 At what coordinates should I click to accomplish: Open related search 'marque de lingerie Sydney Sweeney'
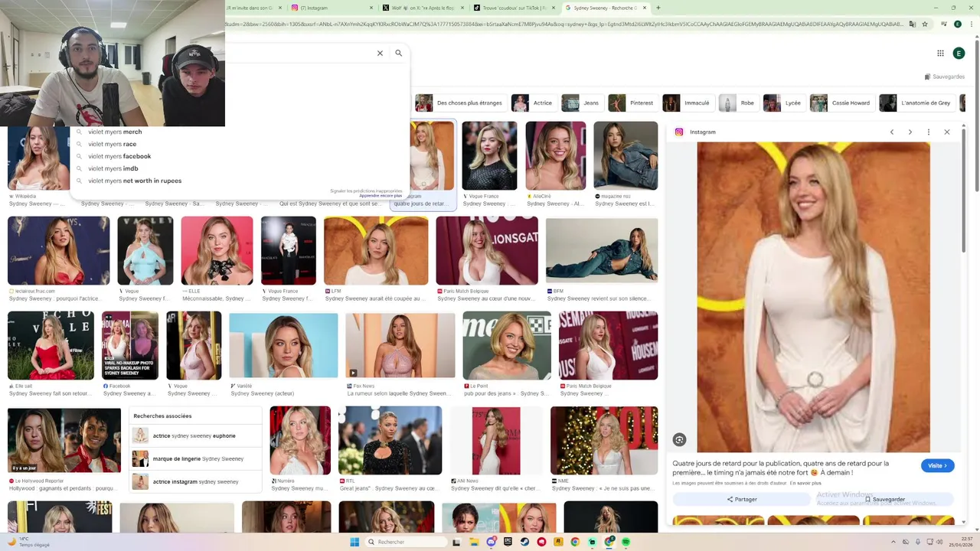pos(195,458)
